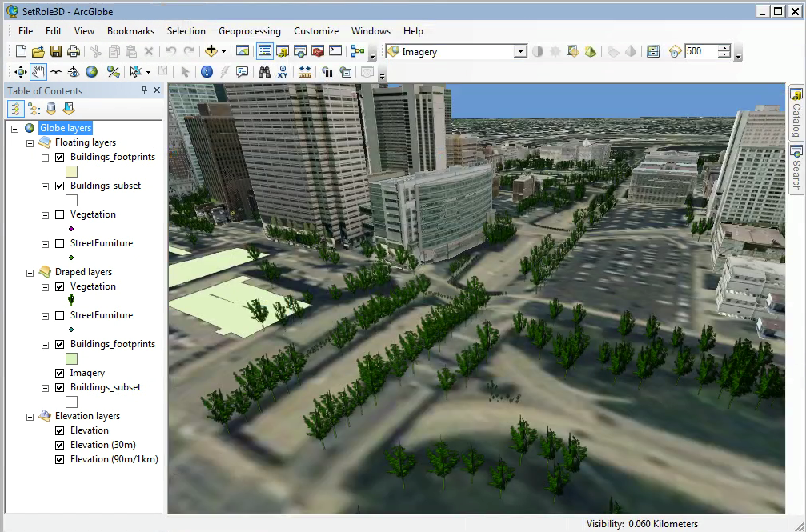Click the Full Extent globe icon
The width and height of the screenshot is (806, 532).
[91, 71]
